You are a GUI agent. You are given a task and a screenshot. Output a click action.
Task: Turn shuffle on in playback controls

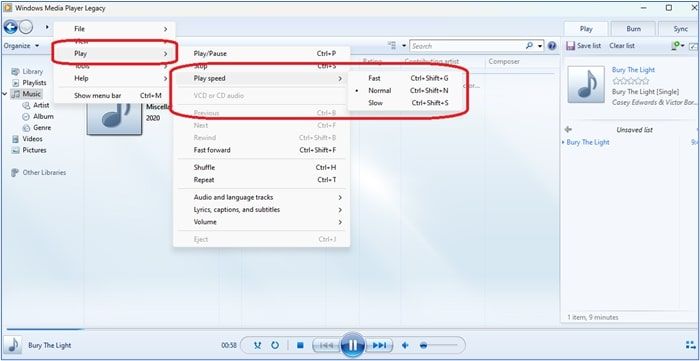click(258, 345)
